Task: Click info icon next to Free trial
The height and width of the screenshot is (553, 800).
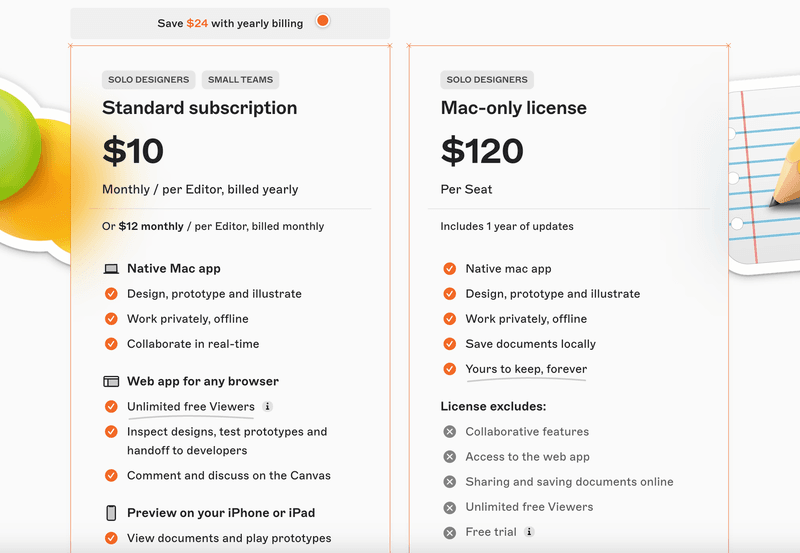Action: 529,532
